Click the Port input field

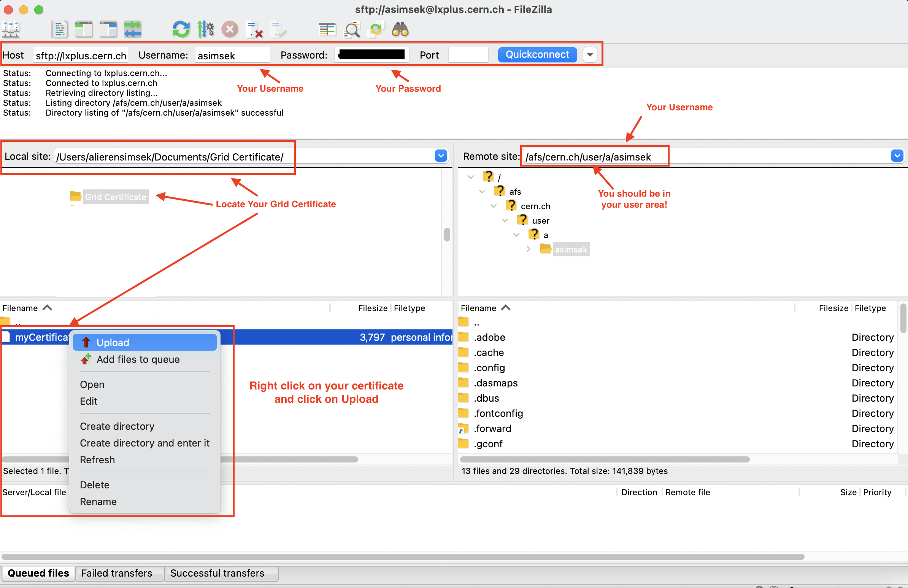(468, 55)
